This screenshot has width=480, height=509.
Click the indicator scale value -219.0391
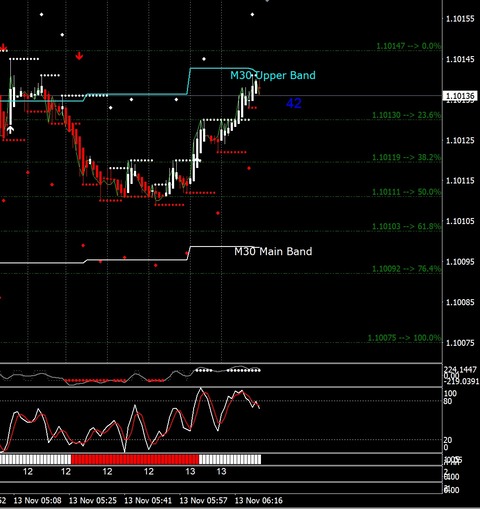pyautogui.click(x=461, y=381)
